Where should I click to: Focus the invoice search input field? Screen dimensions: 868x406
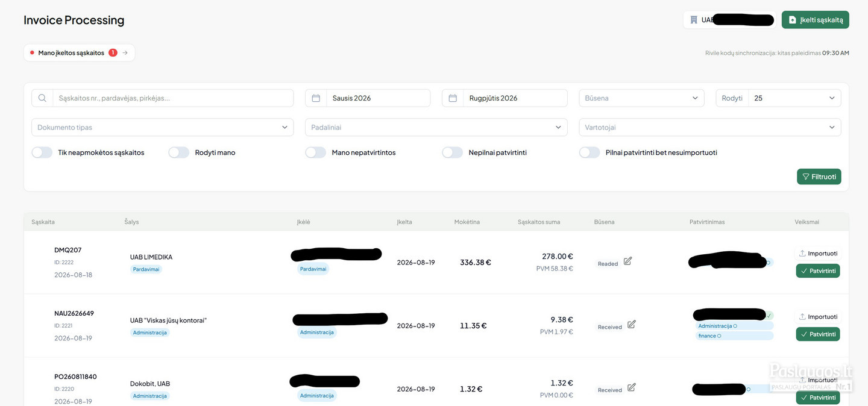click(173, 98)
